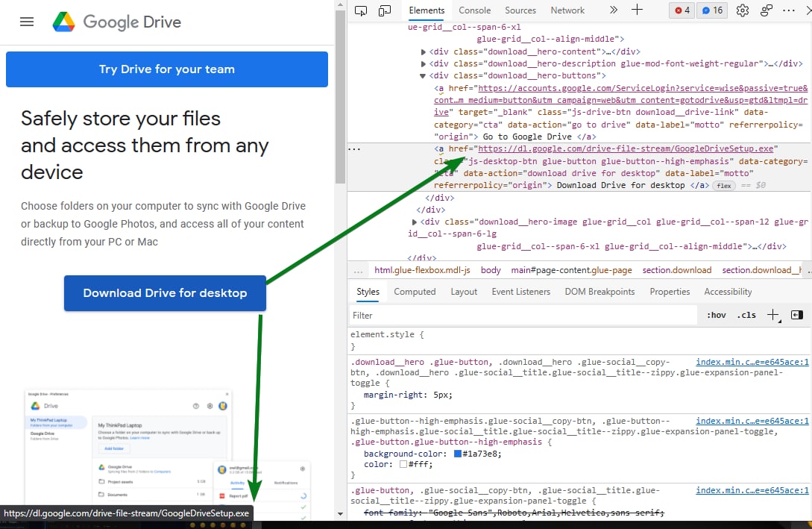
Task: Switch to the Sources tab
Action: pyautogui.click(x=520, y=10)
